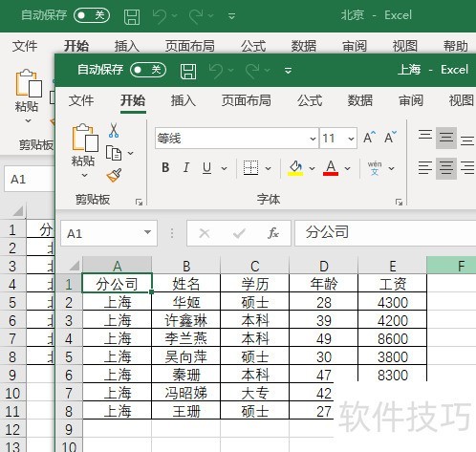Open the font size 11 dropdown

(351, 139)
